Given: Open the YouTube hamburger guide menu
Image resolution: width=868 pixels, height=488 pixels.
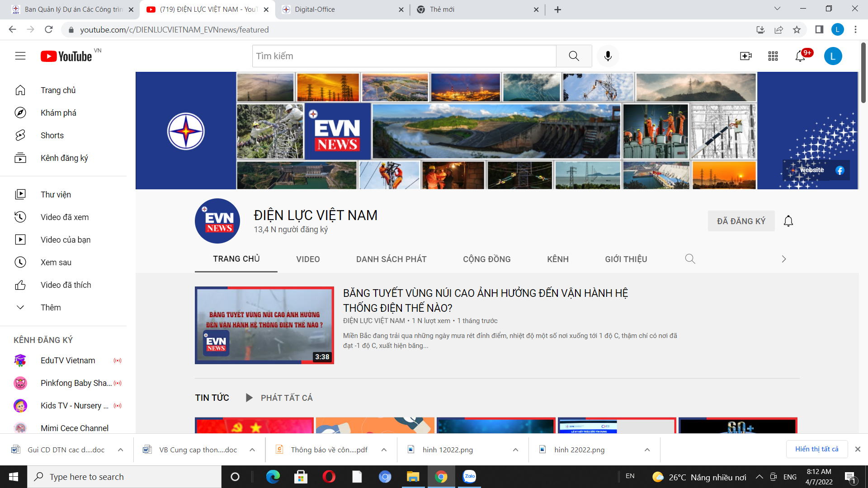Looking at the screenshot, I should point(20,56).
